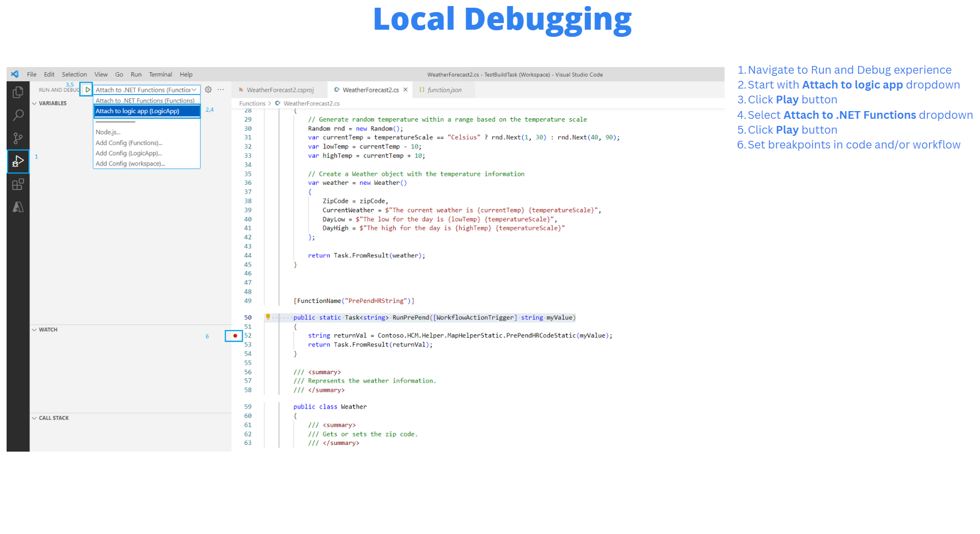Open the Search view in the activity bar
The width and height of the screenshot is (980, 534).
tap(18, 115)
